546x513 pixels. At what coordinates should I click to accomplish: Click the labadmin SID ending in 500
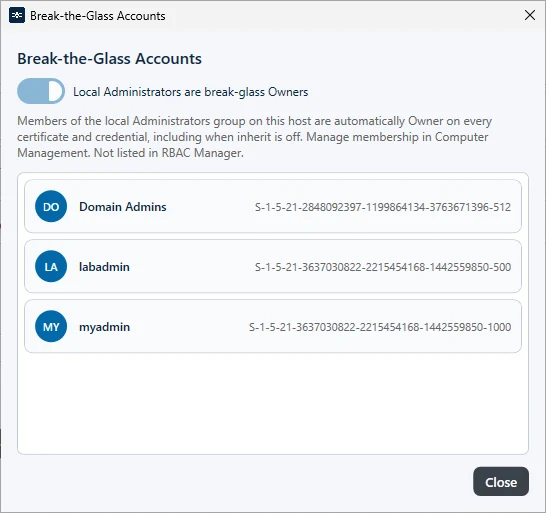(383, 267)
